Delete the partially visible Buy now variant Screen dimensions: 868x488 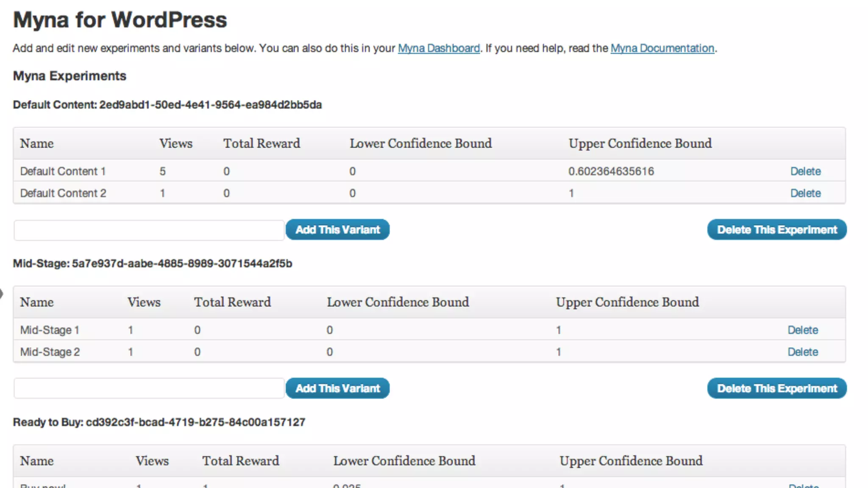804,485
